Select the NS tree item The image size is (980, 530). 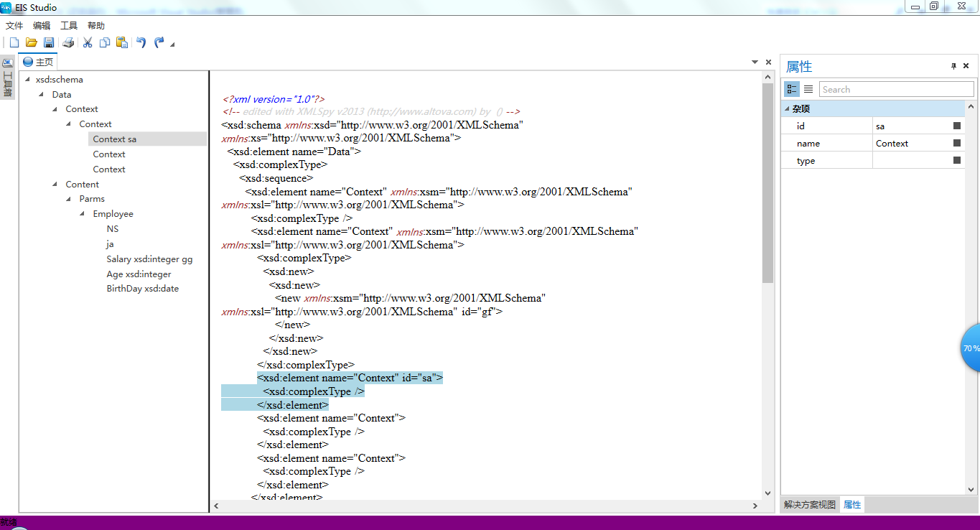113,229
